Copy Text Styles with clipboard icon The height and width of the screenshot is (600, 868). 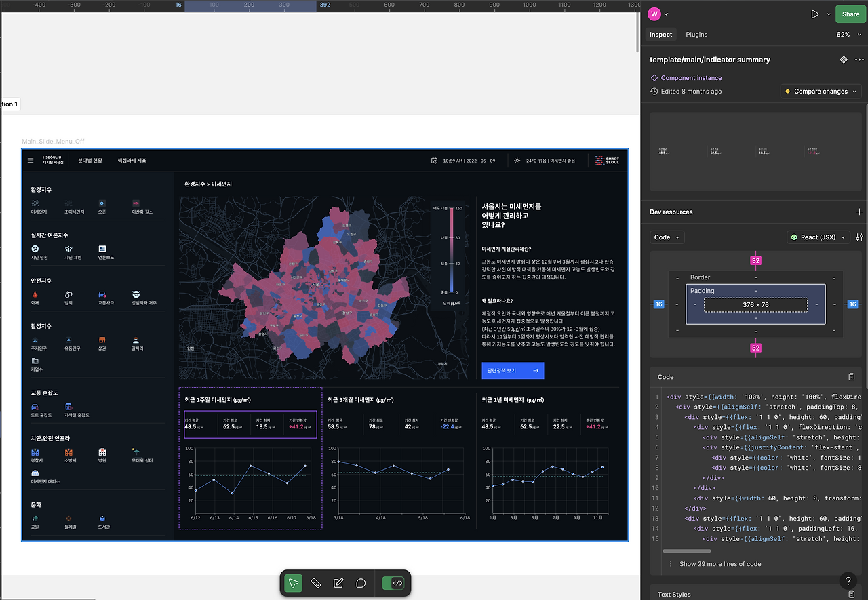[x=852, y=595]
